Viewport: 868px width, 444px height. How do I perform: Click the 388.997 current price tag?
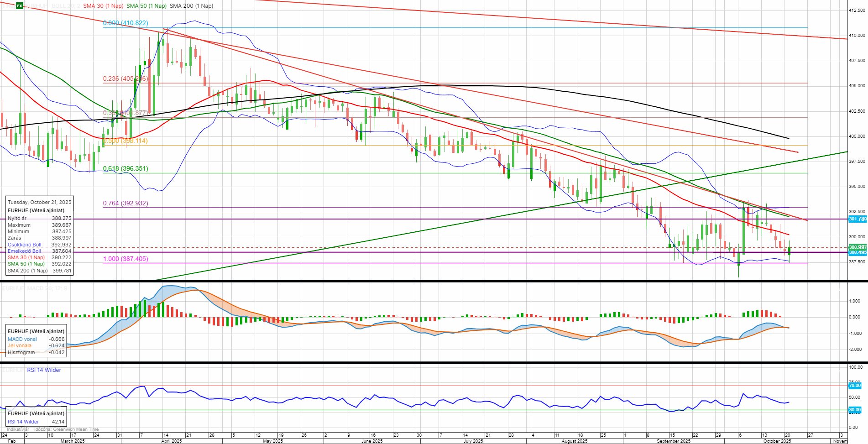tap(857, 247)
